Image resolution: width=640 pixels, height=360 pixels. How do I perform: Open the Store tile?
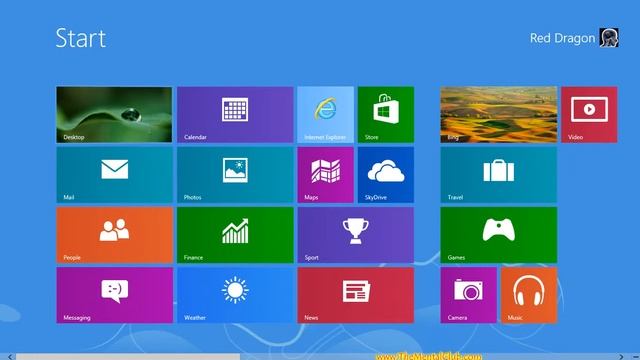(x=386, y=114)
